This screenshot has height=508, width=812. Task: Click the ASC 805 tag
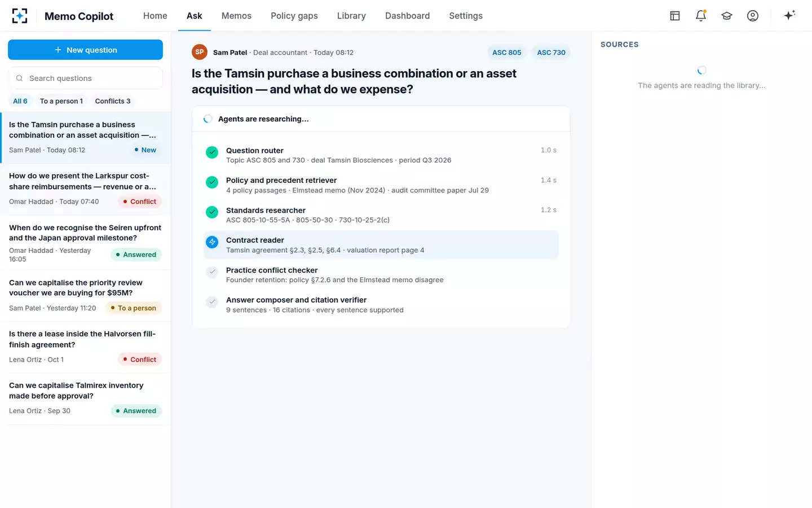[506, 52]
